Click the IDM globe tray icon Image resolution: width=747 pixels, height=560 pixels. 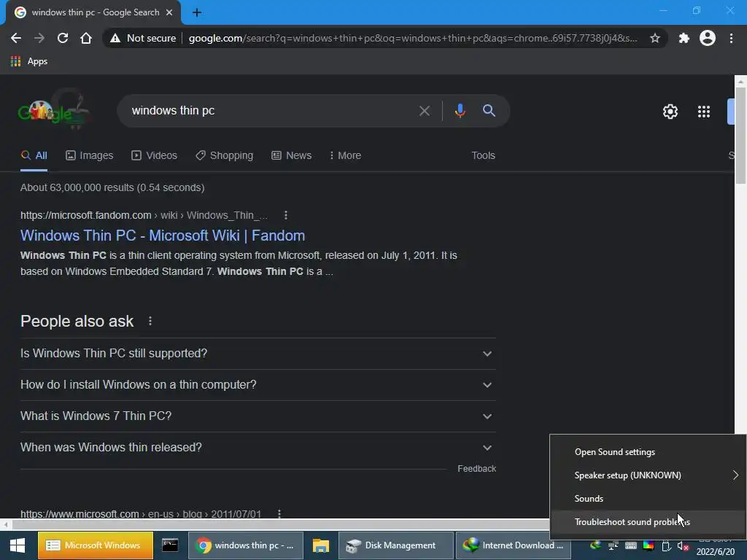tap(595, 545)
